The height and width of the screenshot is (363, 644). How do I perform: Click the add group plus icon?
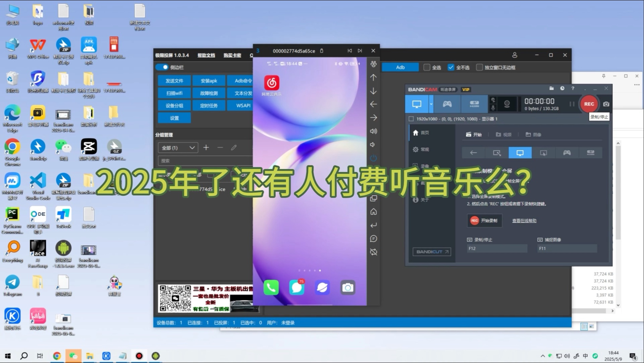click(206, 148)
